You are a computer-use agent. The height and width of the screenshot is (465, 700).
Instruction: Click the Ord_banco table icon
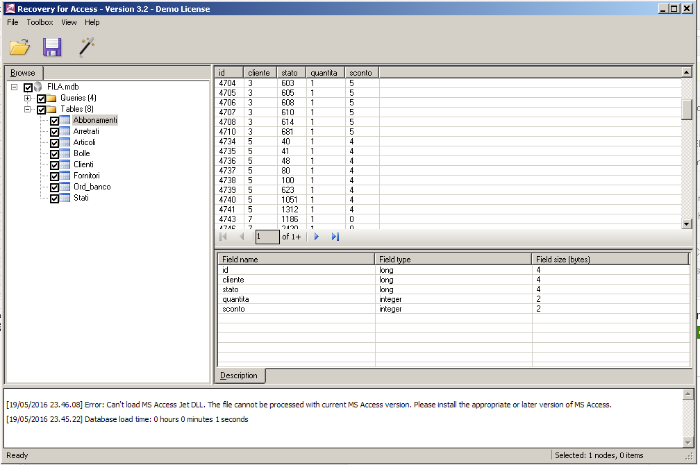point(65,187)
